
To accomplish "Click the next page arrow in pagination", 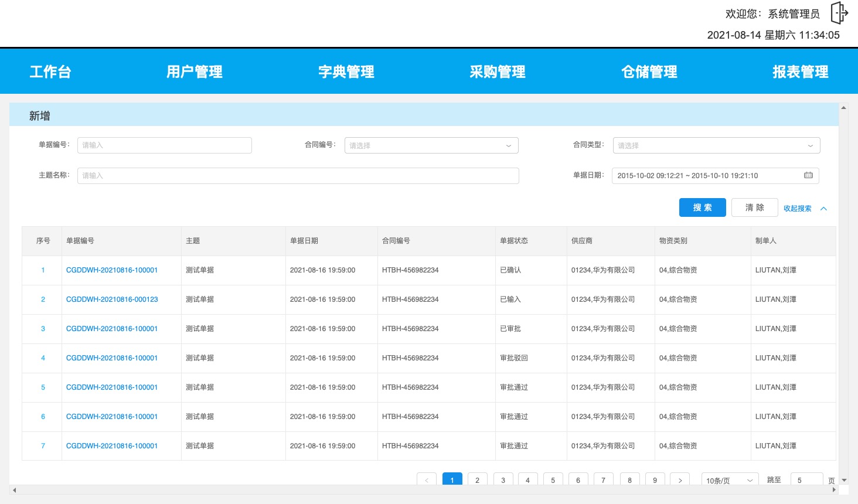I will pyautogui.click(x=679, y=480).
